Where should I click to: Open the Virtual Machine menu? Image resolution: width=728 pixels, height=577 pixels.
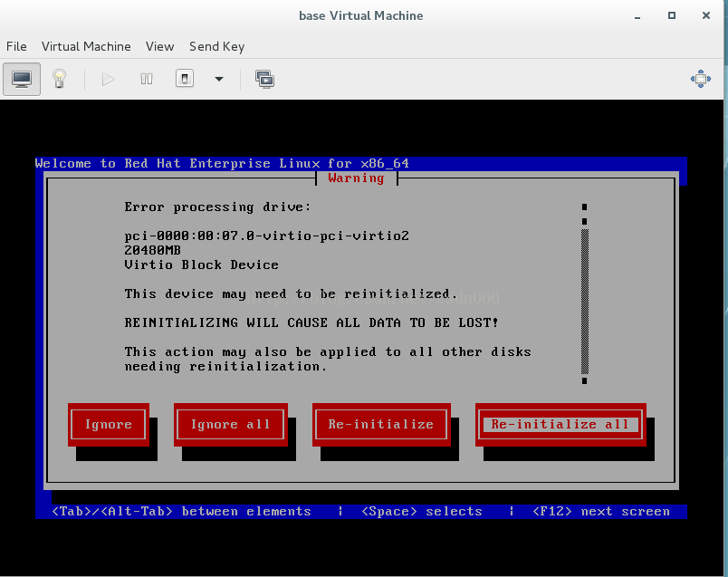pos(86,46)
